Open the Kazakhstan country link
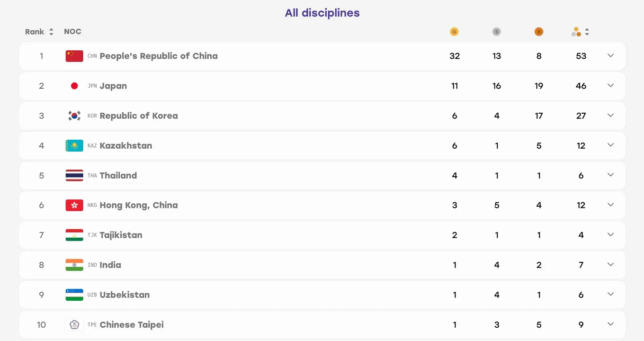 (126, 145)
